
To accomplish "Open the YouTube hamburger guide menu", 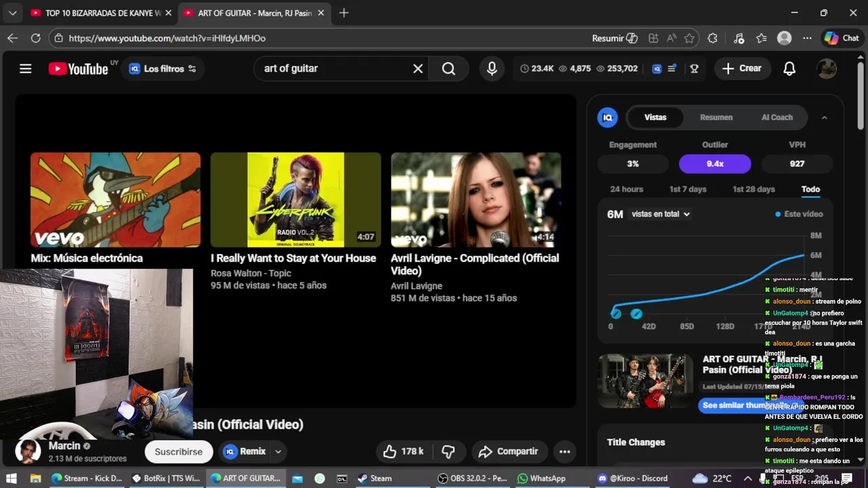I will (26, 68).
